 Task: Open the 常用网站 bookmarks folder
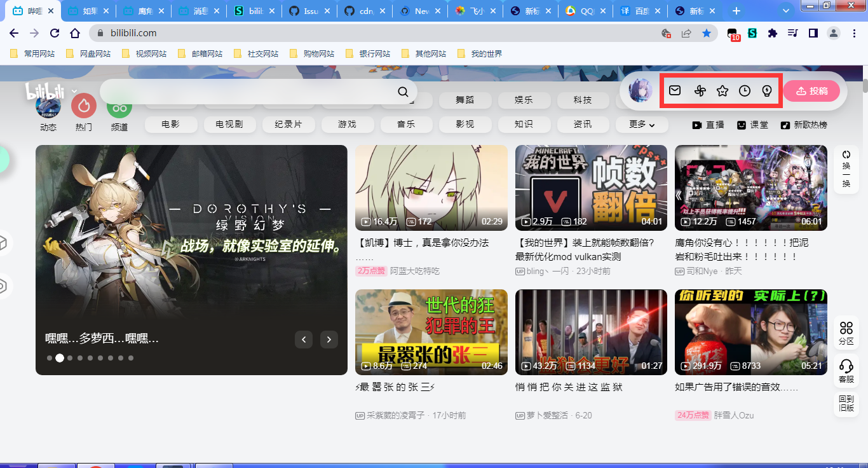(33, 53)
